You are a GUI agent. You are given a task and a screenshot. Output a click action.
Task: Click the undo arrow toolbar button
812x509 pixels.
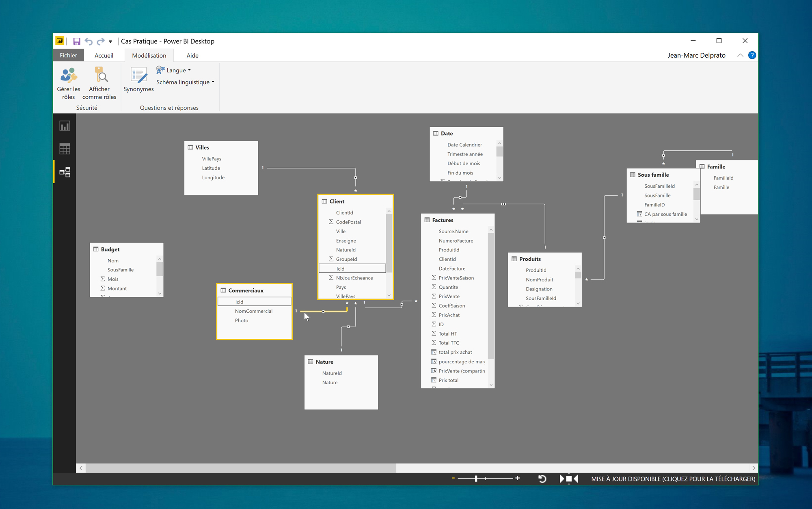click(x=89, y=41)
